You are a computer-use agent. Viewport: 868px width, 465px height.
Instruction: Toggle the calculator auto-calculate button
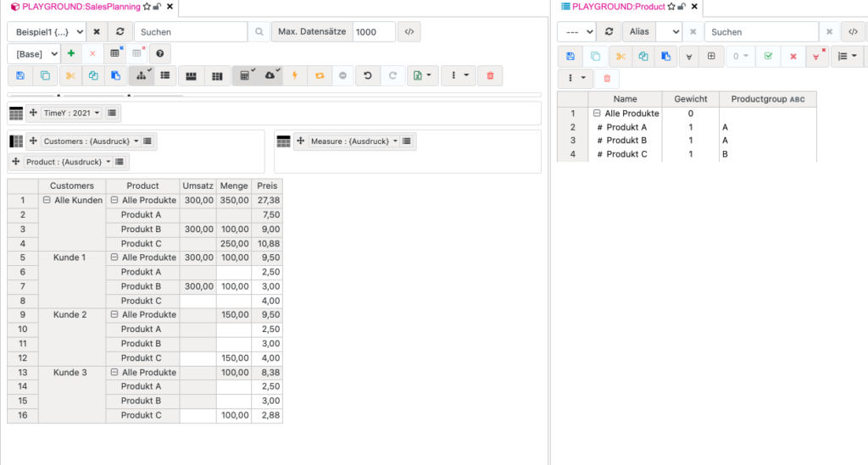(x=245, y=75)
